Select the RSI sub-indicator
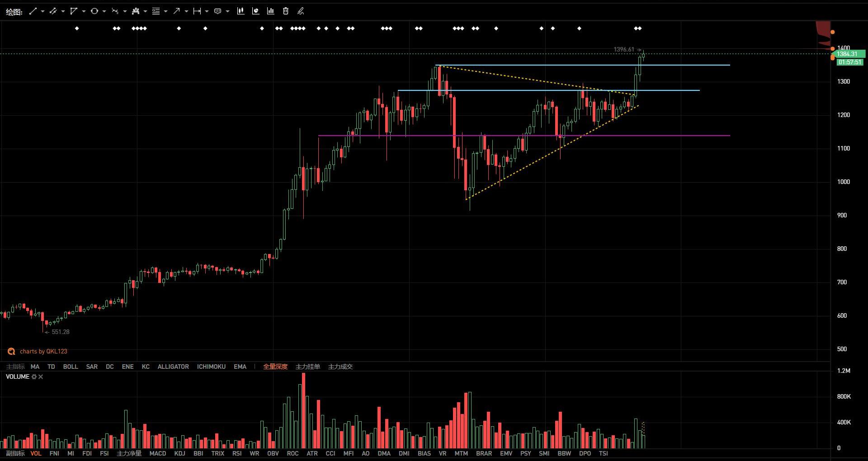The width and height of the screenshot is (868, 461). click(x=237, y=453)
